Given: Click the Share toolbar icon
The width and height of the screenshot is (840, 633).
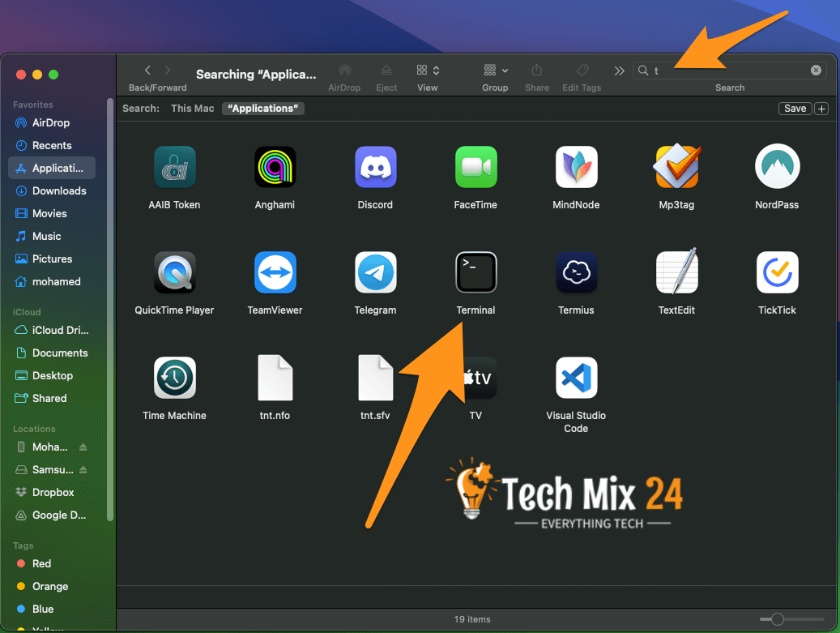Looking at the screenshot, I should (x=537, y=70).
